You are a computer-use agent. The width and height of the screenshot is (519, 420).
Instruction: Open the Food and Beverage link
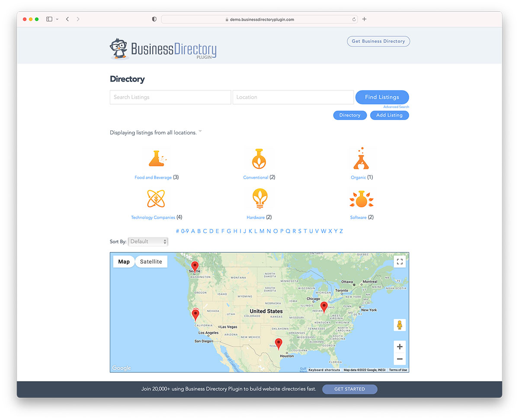point(153,178)
